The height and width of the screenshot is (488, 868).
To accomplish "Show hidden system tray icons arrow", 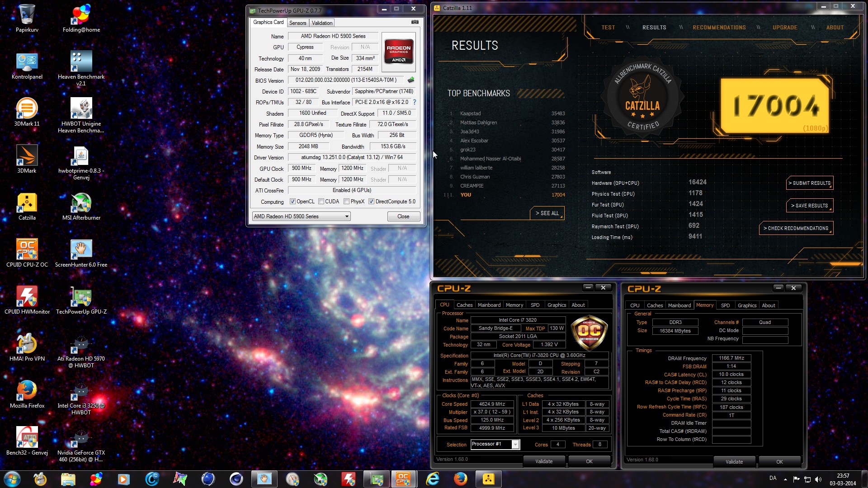I will 785,479.
